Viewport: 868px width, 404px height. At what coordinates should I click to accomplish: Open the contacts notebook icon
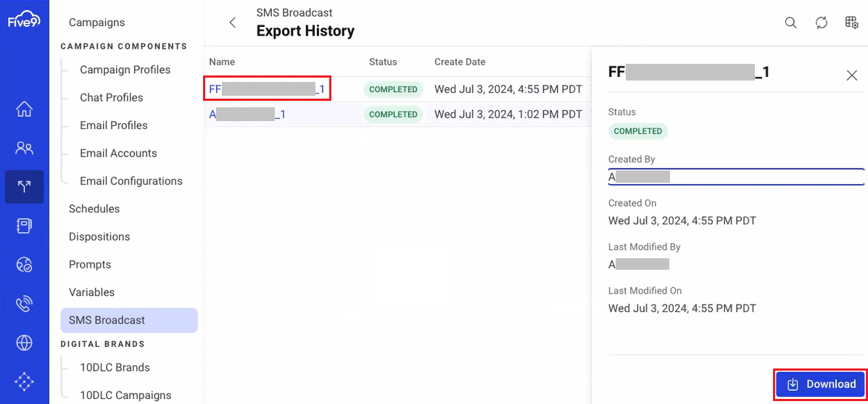pyautogui.click(x=25, y=226)
